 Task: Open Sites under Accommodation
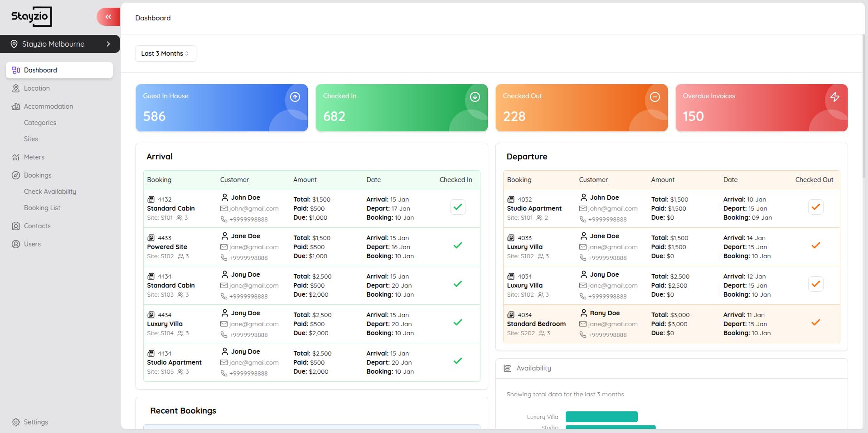tap(31, 139)
